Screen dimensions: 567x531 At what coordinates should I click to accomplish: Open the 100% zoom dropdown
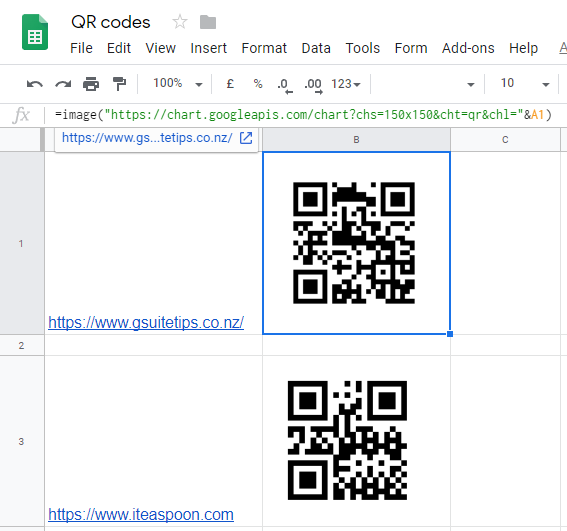point(177,84)
